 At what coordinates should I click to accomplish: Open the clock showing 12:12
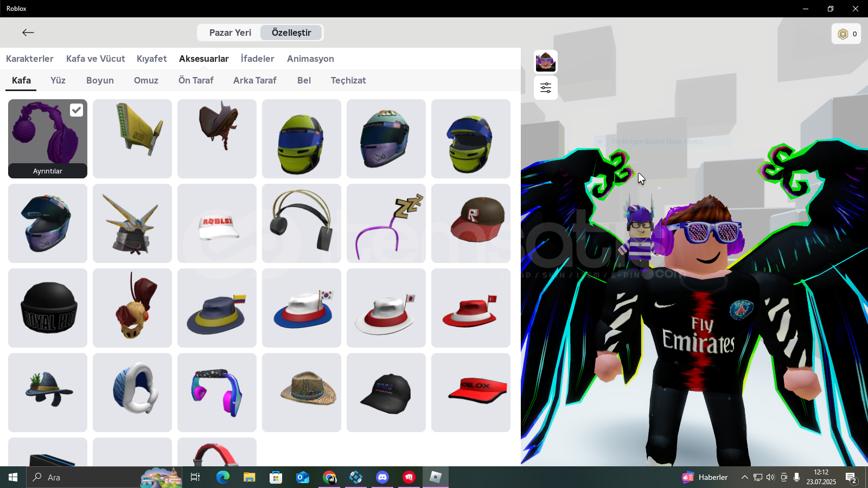[x=821, y=477]
